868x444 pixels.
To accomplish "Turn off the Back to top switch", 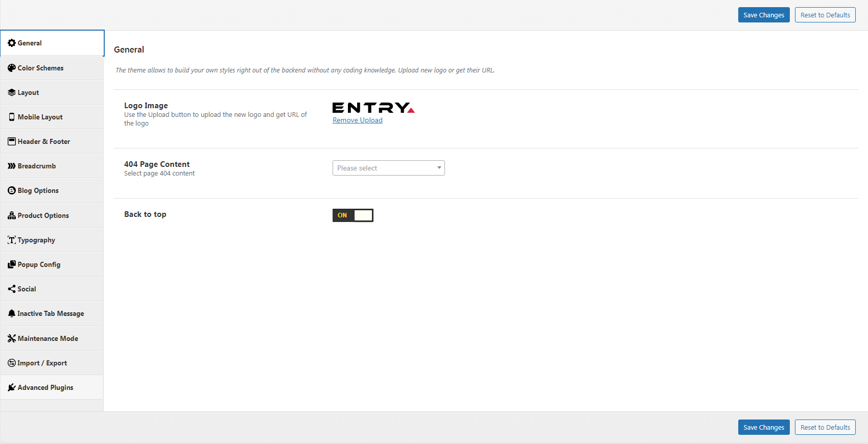I will pos(353,215).
